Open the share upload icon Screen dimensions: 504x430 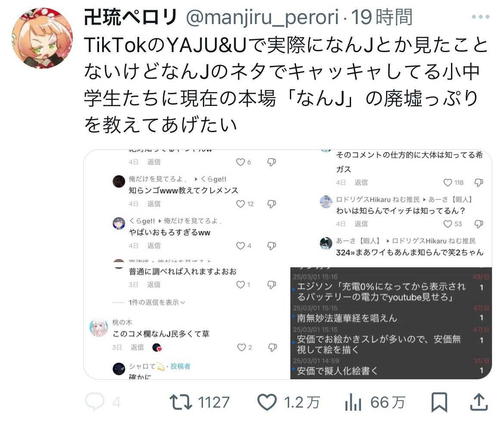479,402
